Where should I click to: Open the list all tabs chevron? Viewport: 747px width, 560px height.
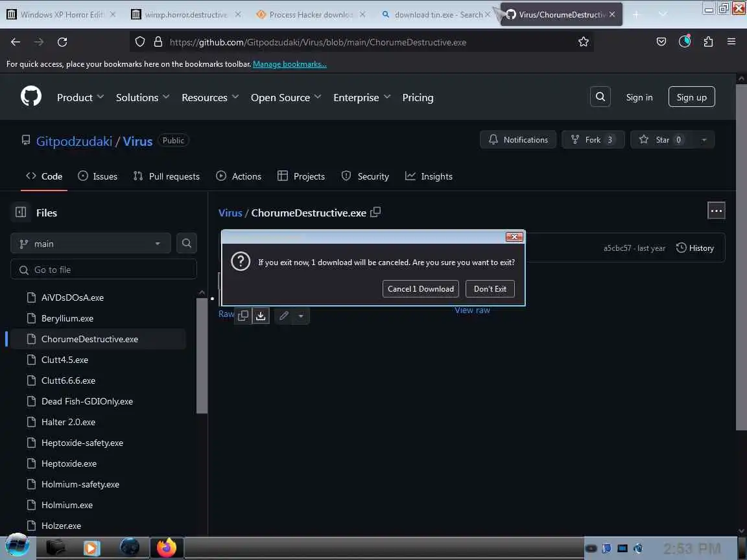[x=663, y=14]
